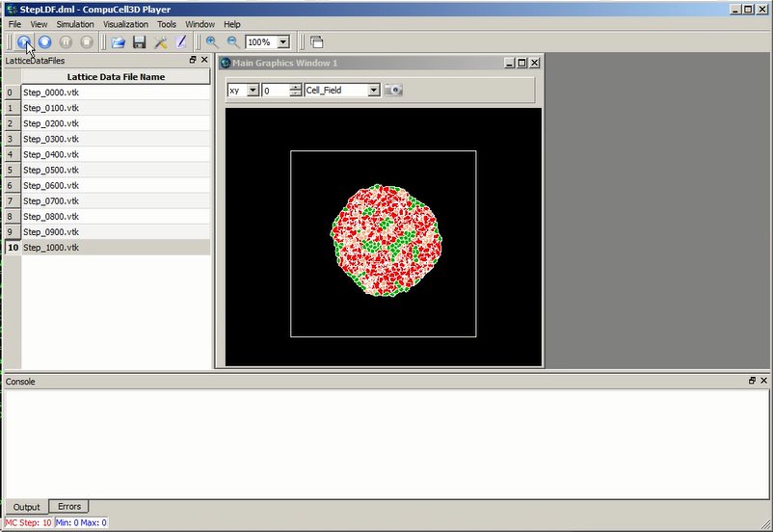Viewport: 773px width, 532px height.
Task: Click the Zoom Out magnifier icon
Action: (232, 42)
